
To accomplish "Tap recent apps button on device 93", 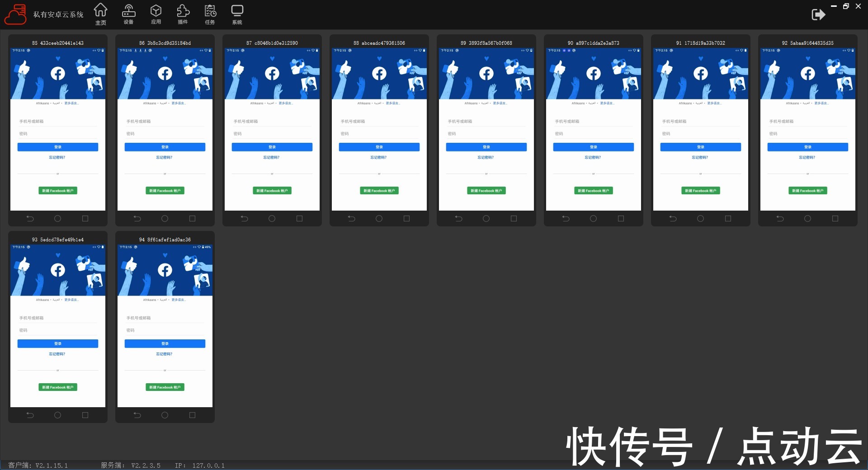I will click(85, 415).
